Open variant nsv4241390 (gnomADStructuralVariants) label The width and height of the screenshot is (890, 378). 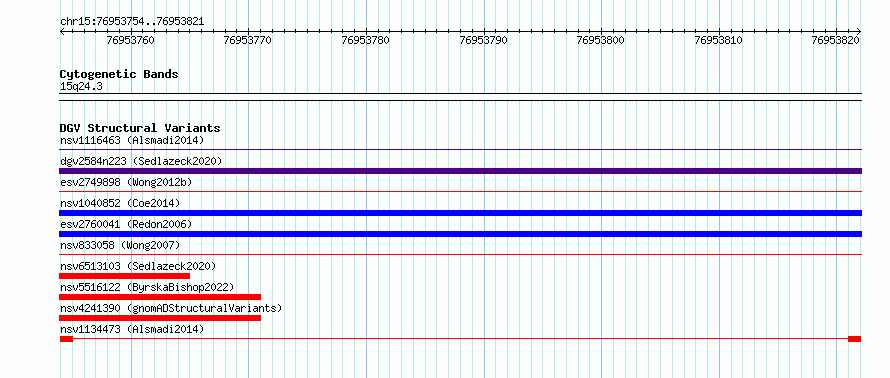(x=171, y=308)
